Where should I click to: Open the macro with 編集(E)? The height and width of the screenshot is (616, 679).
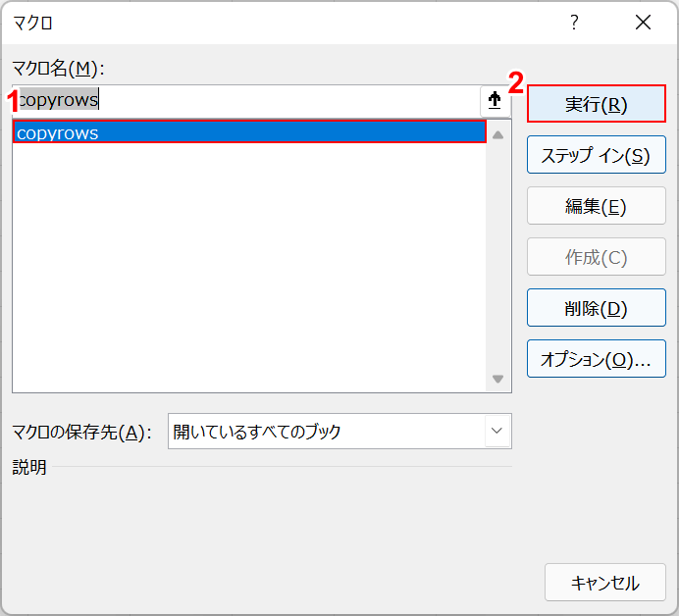pyautogui.click(x=596, y=206)
